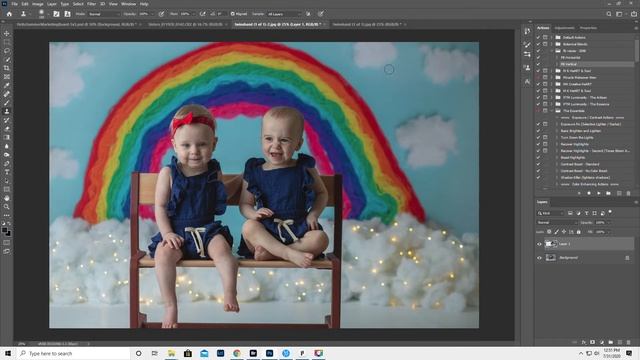Select the Zoom tool
This screenshot has height=360, width=640.
pos(7,207)
